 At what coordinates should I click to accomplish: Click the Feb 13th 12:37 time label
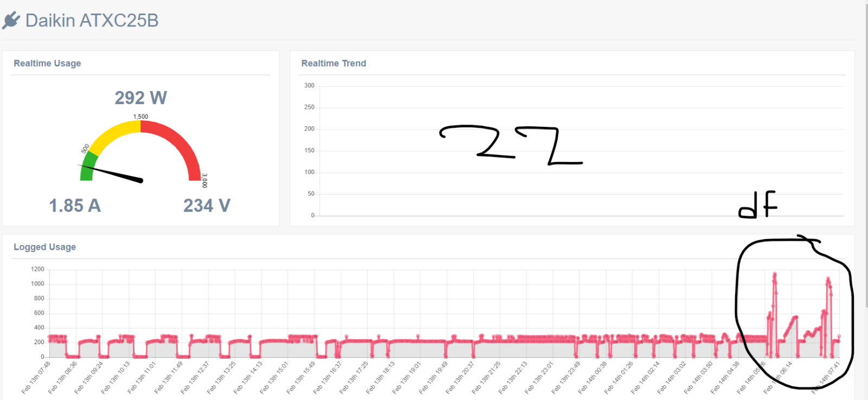195,378
